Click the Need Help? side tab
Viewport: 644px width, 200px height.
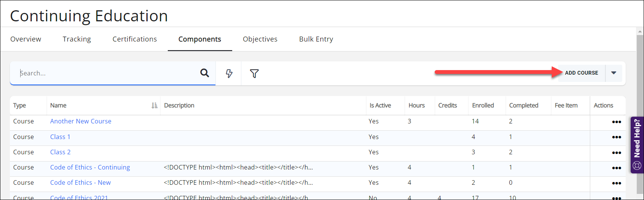pyautogui.click(x=637, y=145)
